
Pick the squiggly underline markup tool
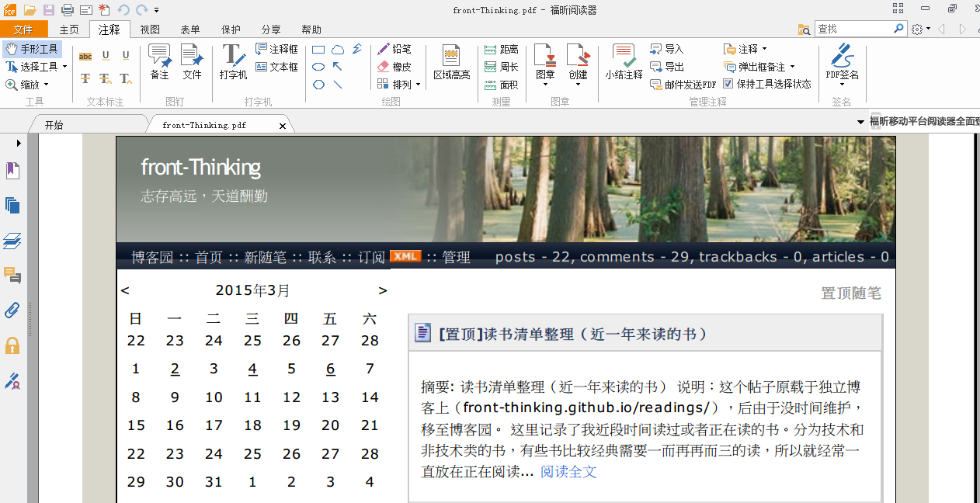tap(106, 56)
